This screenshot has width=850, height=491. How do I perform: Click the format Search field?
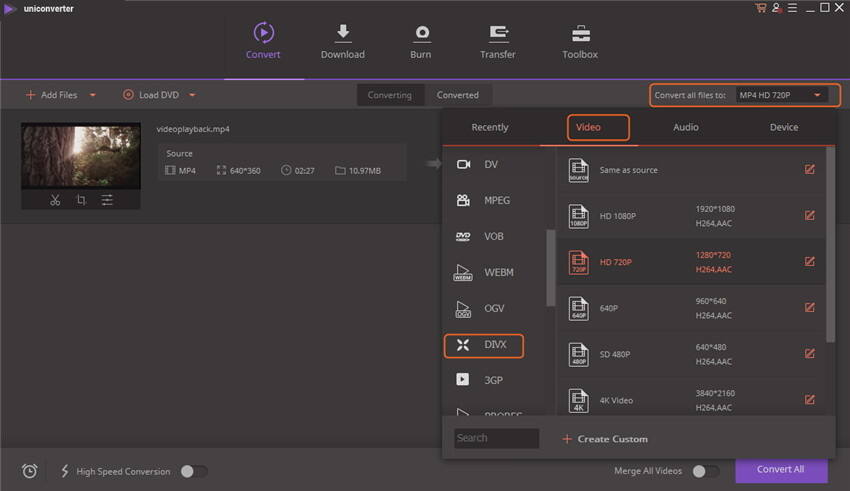497,438
